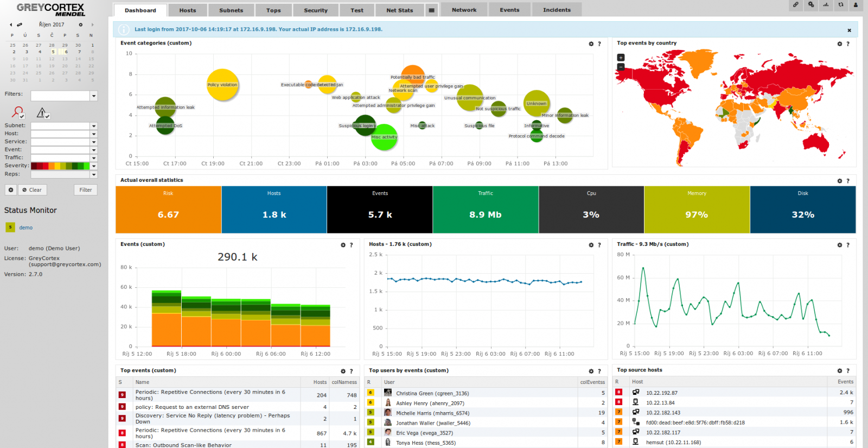Open the settings gears icon in top toolbar
Viewport: 868px width, 448px height.
point(810,5)
